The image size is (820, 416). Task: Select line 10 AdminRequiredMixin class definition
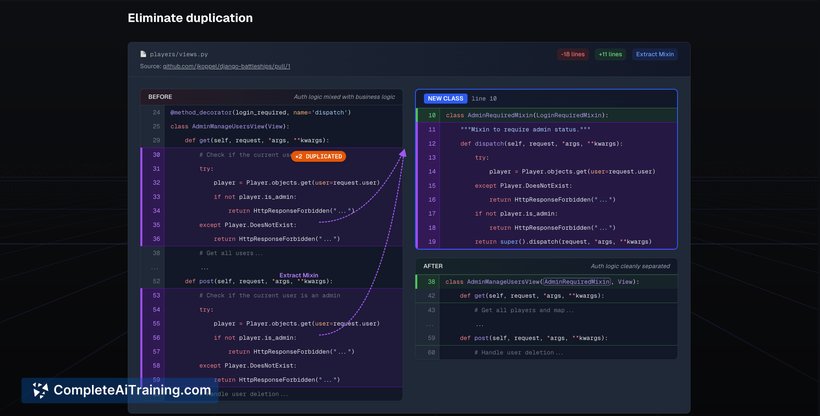(x=526, y=115)
